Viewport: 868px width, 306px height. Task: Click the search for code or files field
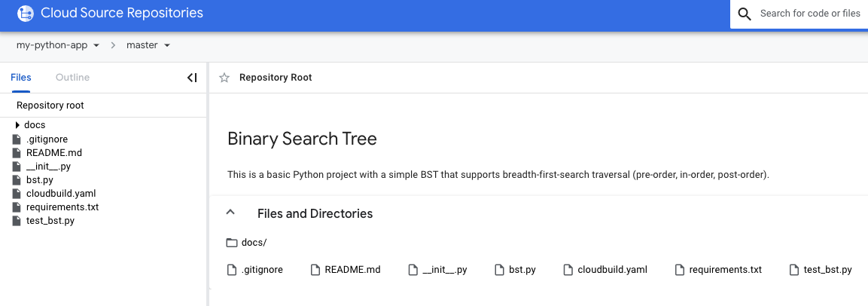tap(809, 14)
